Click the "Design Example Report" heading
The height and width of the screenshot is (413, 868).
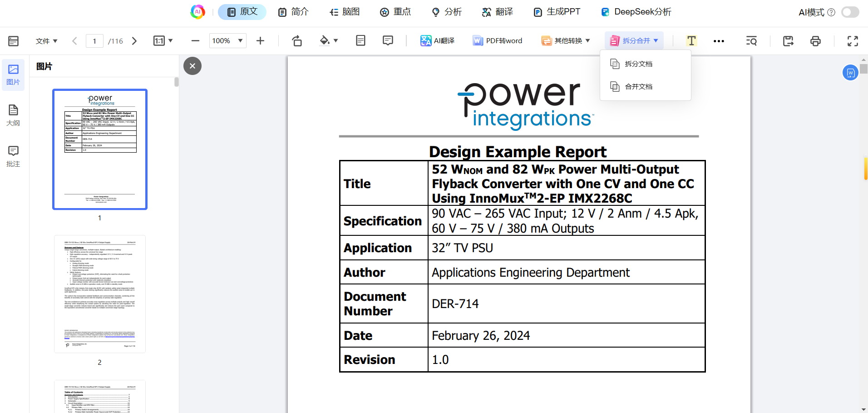518,152
